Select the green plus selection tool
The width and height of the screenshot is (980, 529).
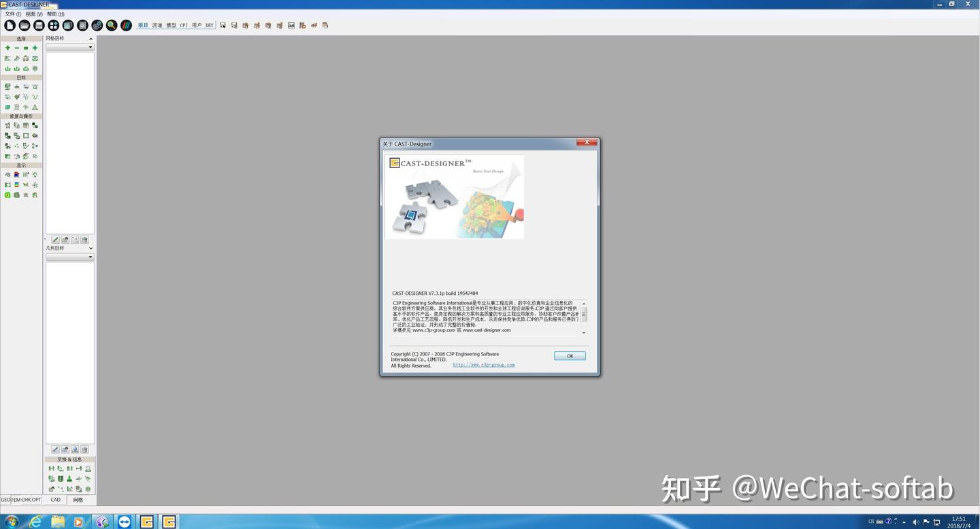(7, 48)
